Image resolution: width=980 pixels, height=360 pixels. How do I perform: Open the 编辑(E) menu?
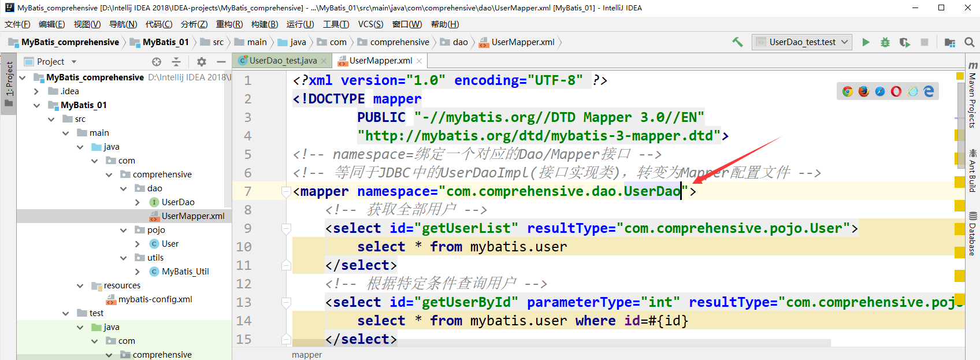point(51,24)
